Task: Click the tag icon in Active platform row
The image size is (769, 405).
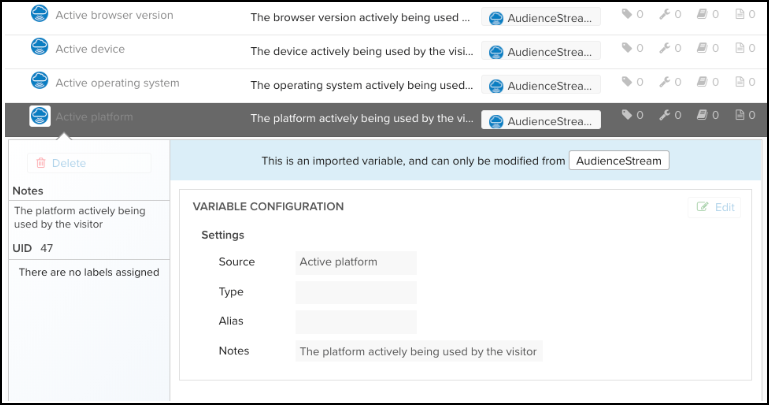Action: [627, 116]
